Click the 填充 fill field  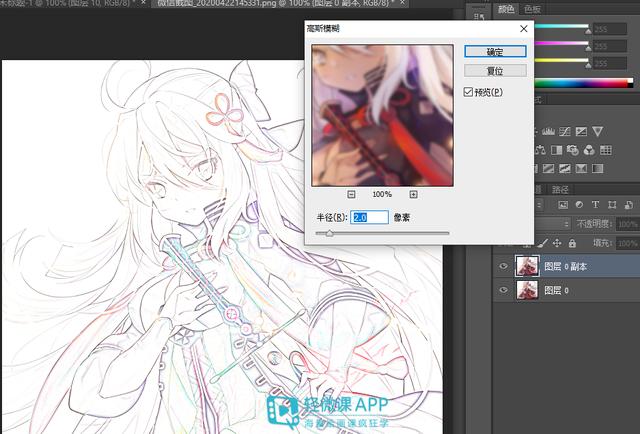[x=628, y=244]
